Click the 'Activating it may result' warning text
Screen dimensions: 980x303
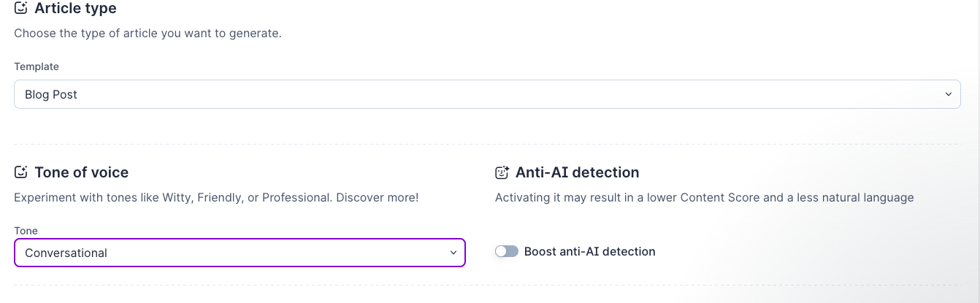click(x=705, y=197)
